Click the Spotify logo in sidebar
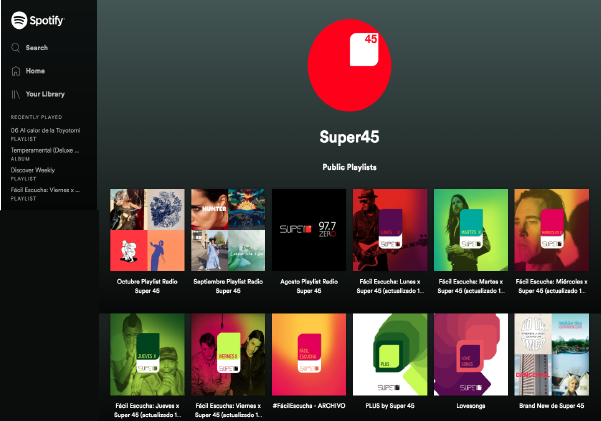601x421 pixels. (38, 20)
